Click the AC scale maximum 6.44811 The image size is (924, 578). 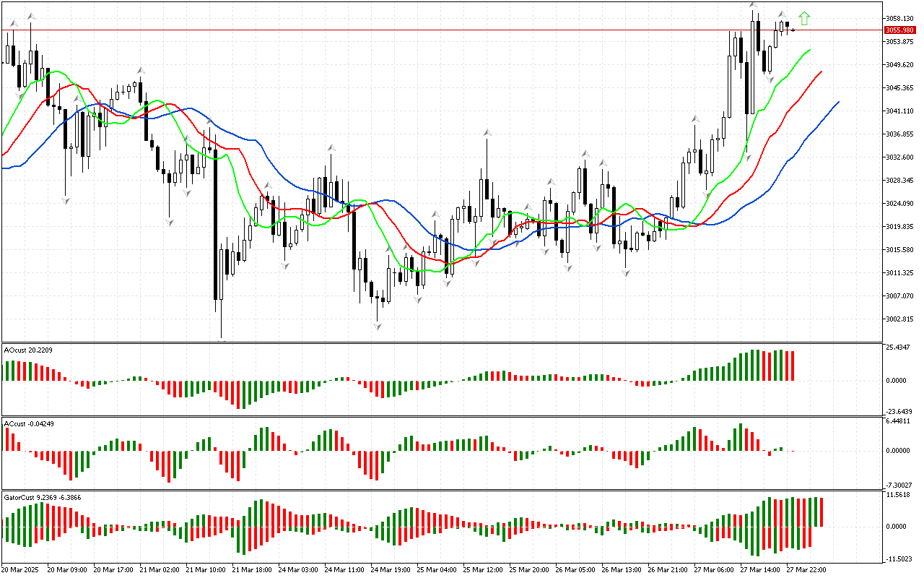click(x=899, y=420)
